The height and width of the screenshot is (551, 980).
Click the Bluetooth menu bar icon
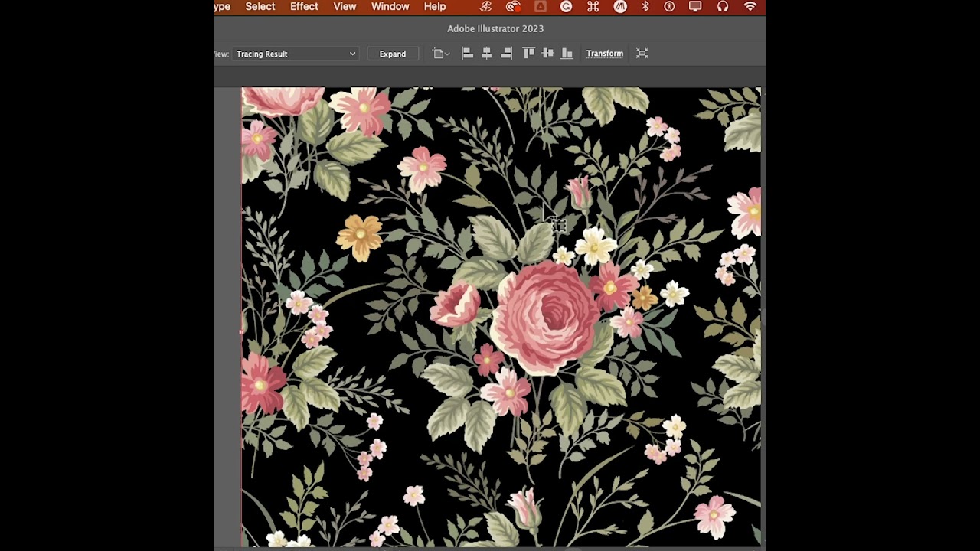click(x=645, y=7)
